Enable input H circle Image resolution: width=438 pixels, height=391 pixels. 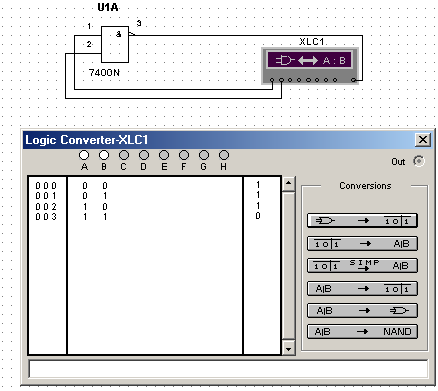point(224,155)
